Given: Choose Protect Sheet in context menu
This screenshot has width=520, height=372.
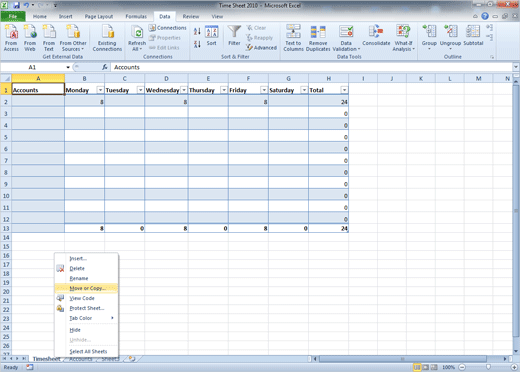Looking at the screenshot, I should click(86, 308).
